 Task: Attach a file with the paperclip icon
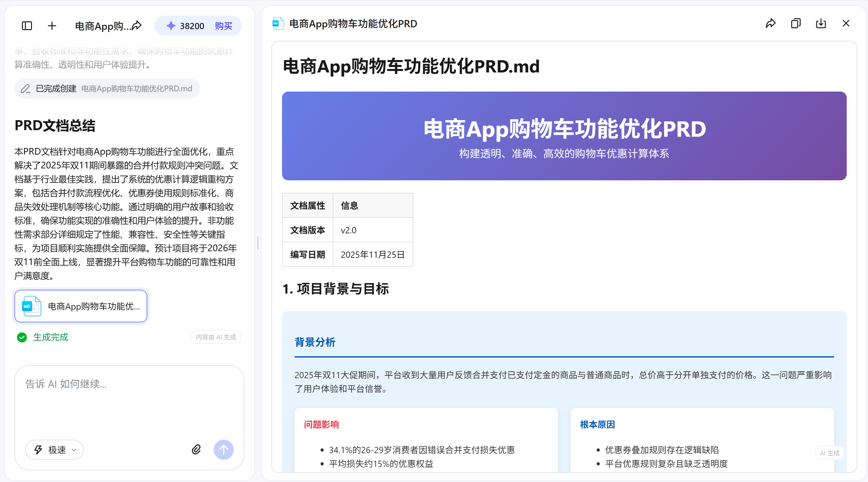point(196,450)
